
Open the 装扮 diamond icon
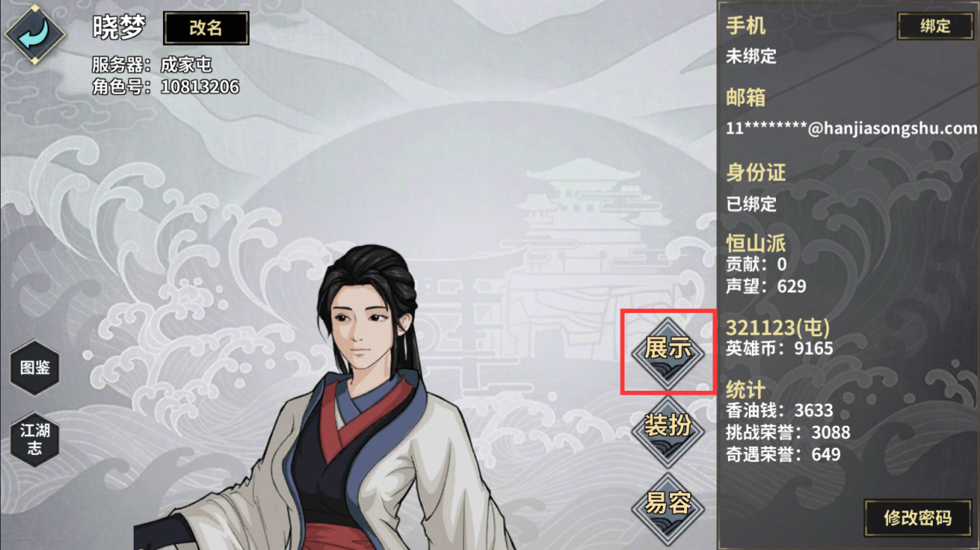click(x=668, y=427)
